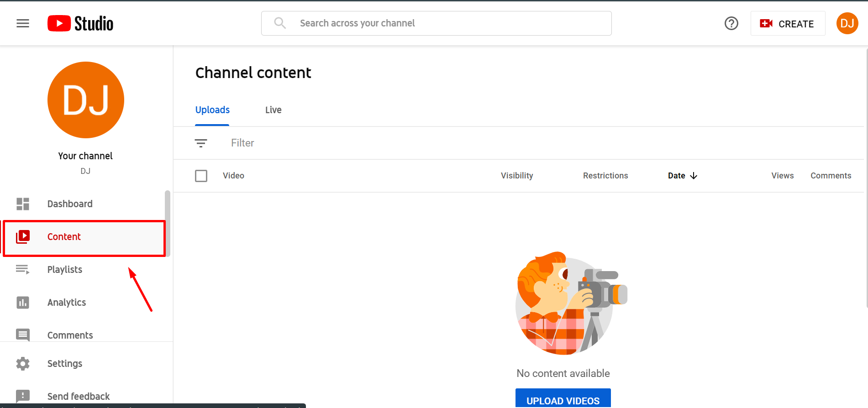Tick the select-all videos checkbox
The width and height of the screenshot is (868, 408).
click(201, 176)
